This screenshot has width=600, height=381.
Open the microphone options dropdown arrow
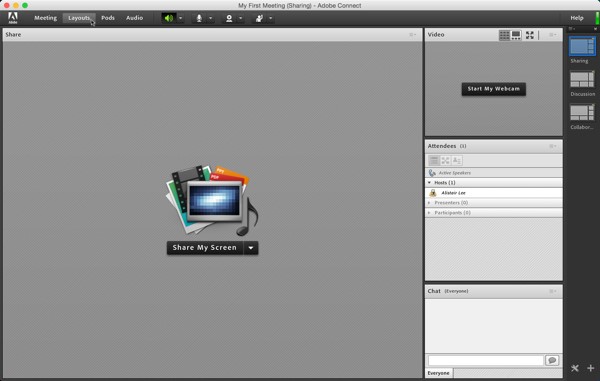210,18
